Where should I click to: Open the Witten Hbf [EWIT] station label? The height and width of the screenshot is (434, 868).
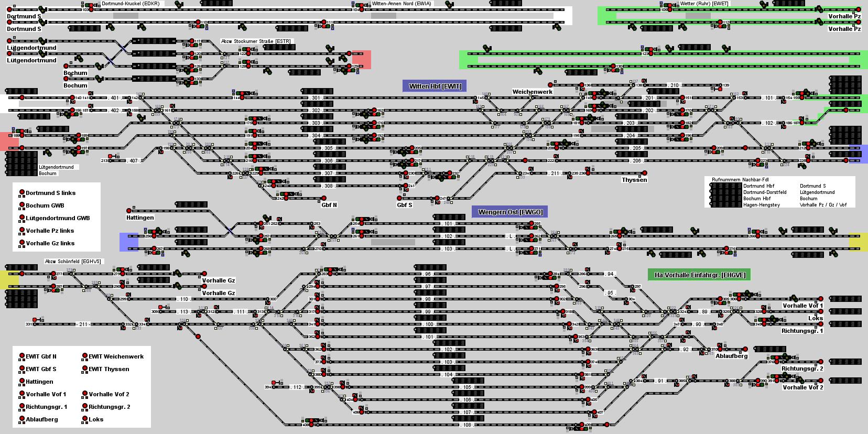(x=435, y=86)
